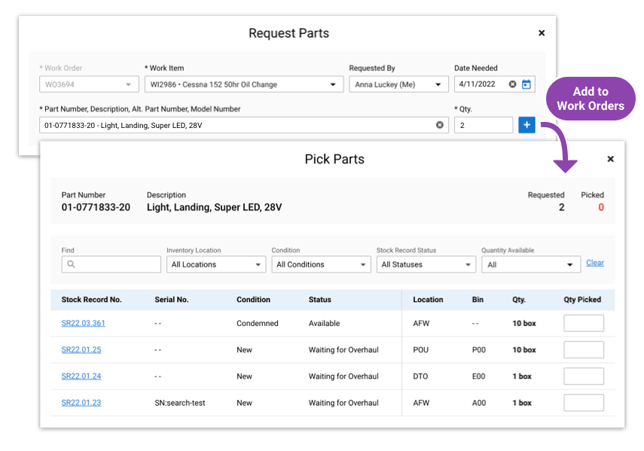The width and height of the screenshot is (644, 451).
Task: Close the Request Parts dialog
Action: (541, 33)
